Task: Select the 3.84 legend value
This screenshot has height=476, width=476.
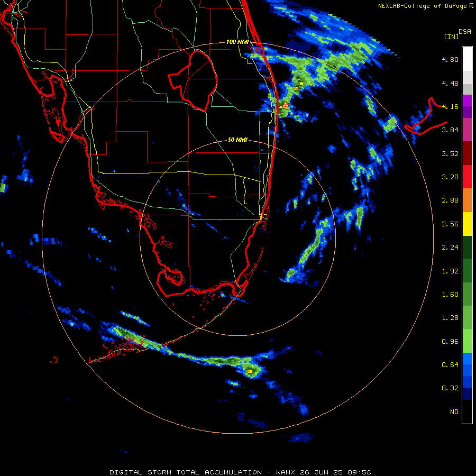Action: tap(450, 130)
